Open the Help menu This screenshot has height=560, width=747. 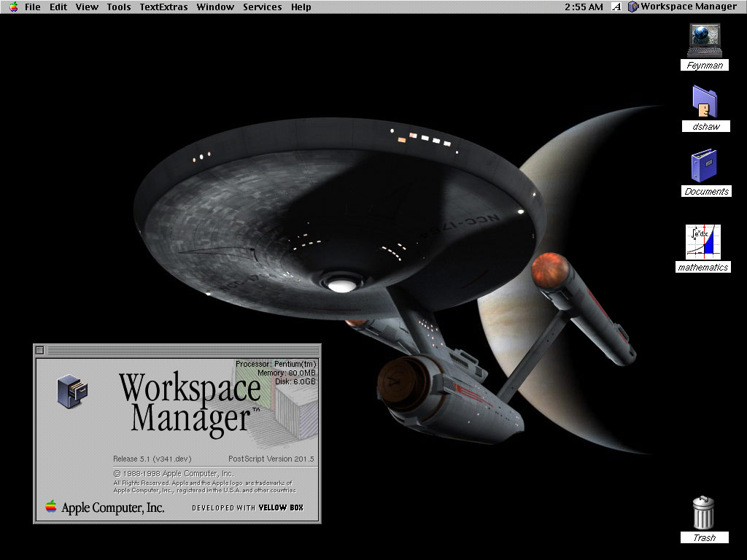(301, 7)
